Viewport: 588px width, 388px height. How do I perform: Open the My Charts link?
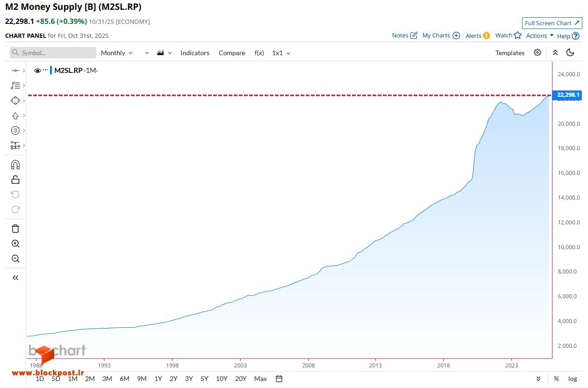tap(441, 36)
